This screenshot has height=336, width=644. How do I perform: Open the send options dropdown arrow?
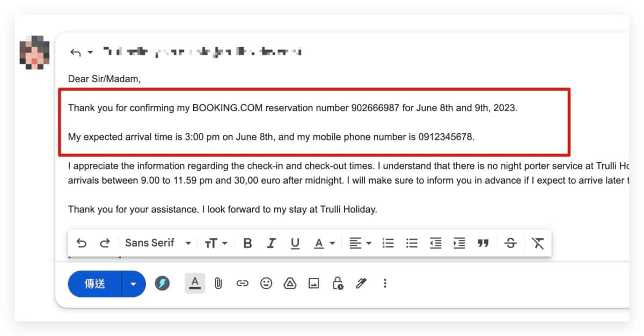click(134, 283)
